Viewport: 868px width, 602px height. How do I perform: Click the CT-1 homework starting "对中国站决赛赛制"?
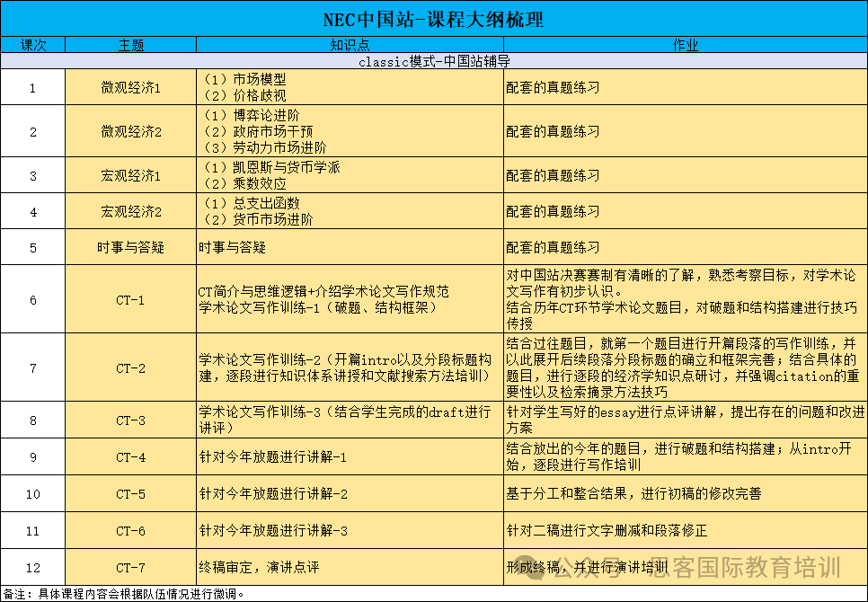click(x=686, y=299)
